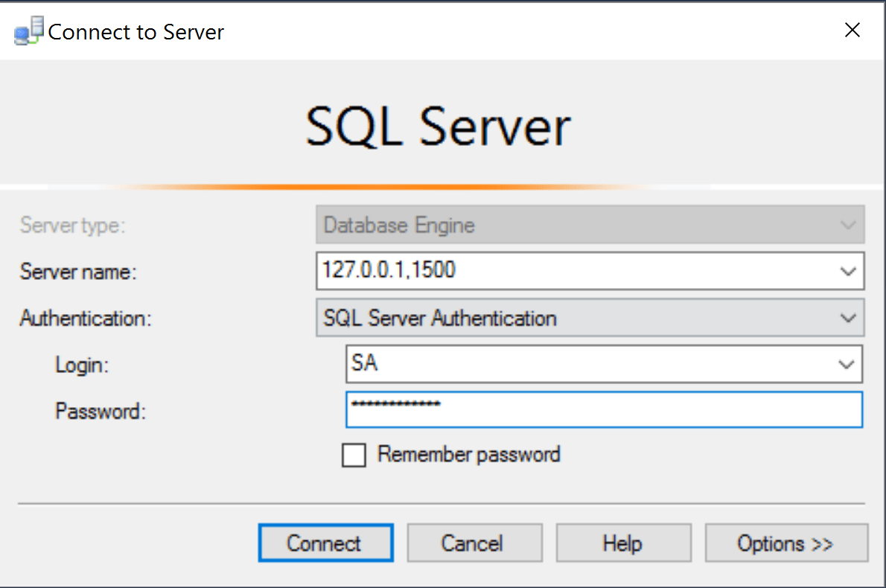
Task: Open the Authentication method dropdown
Action: 849,318
